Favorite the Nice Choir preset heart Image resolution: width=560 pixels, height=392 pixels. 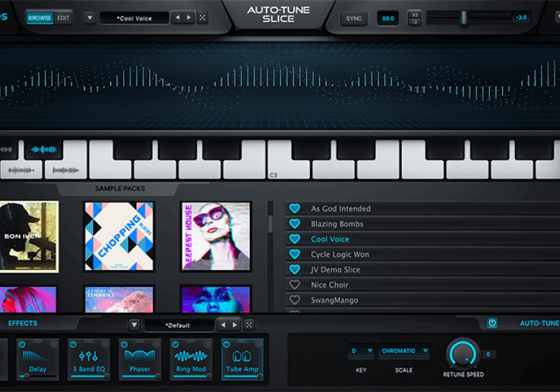click(295, 285)
